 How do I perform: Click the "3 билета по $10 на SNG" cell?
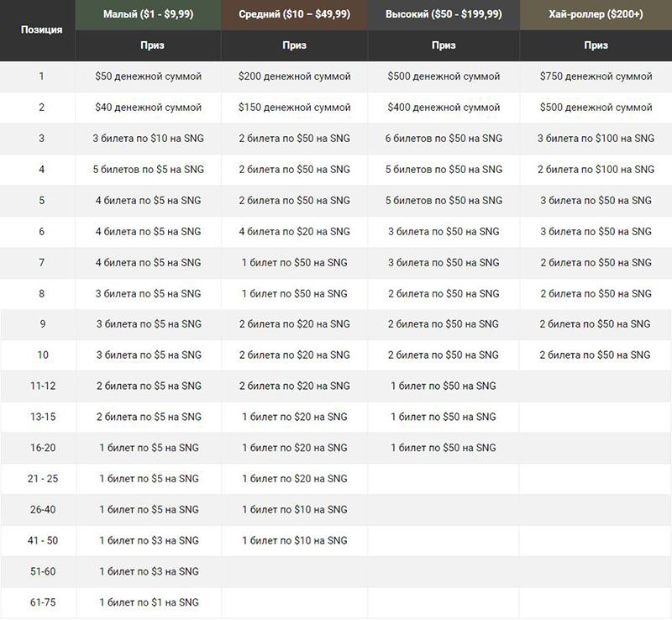[148, 139]
